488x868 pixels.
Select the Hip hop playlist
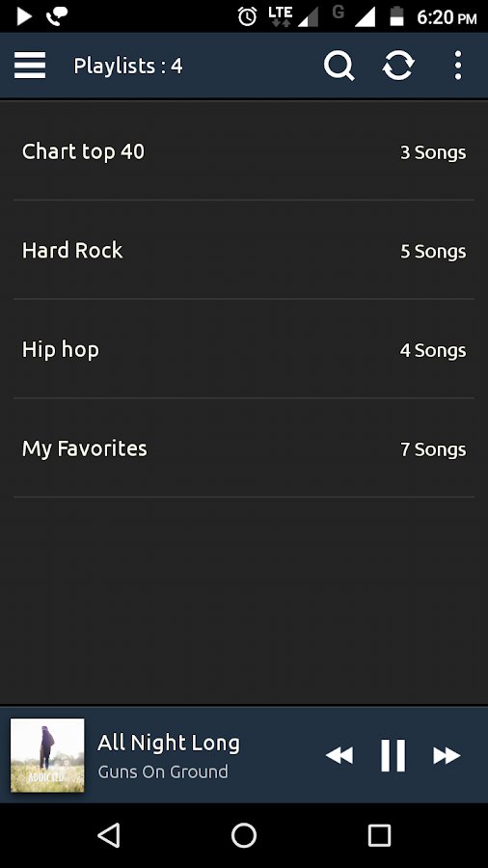244,349
